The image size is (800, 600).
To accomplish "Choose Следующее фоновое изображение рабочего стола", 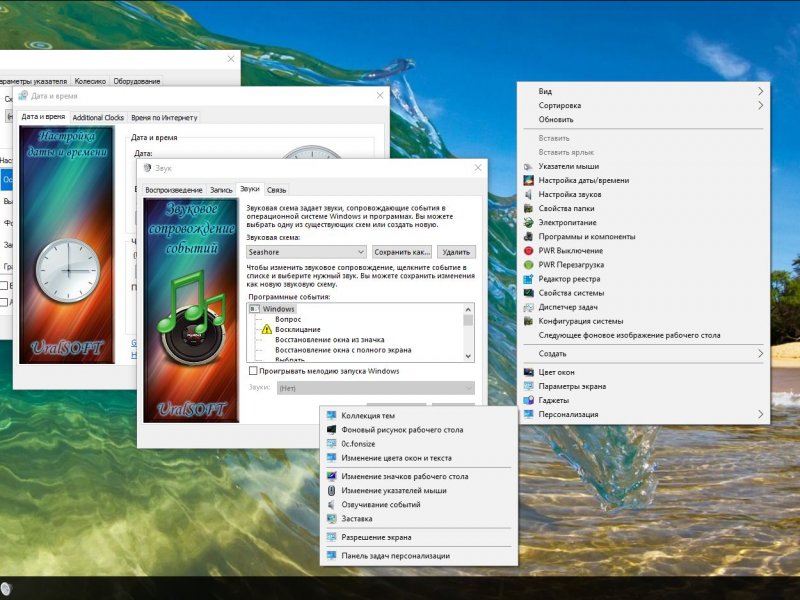I will [630, 335].
